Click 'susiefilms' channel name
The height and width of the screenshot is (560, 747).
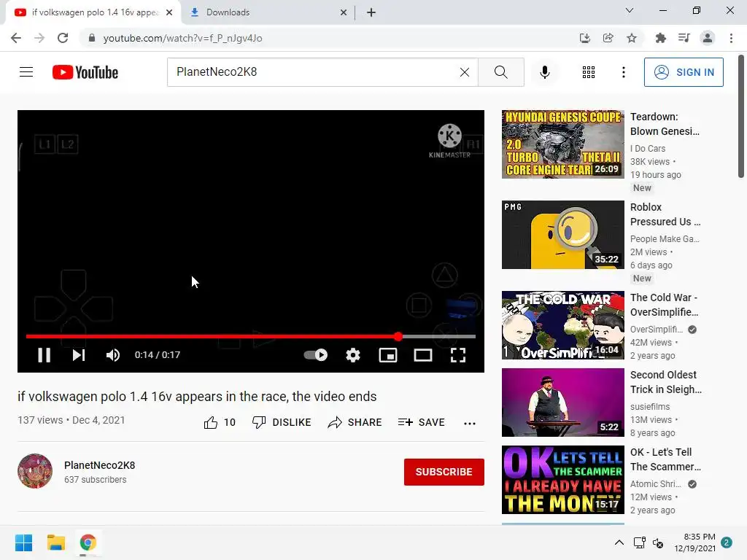650,407
